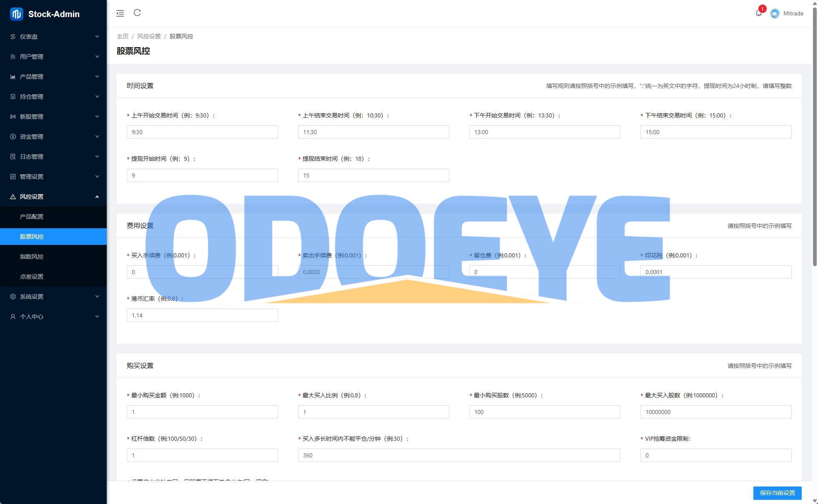Click the 系统设置 gear icon
The image size is (818, 504).
pyautogui.click(x=13, y=297)
